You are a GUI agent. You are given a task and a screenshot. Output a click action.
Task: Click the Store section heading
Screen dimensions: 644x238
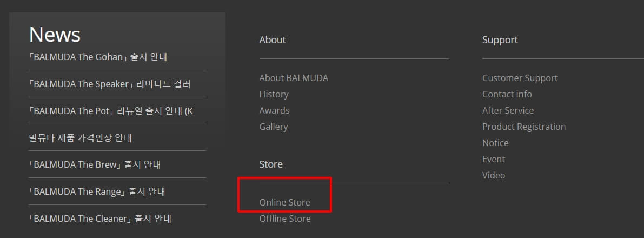[x=271, y=164]
